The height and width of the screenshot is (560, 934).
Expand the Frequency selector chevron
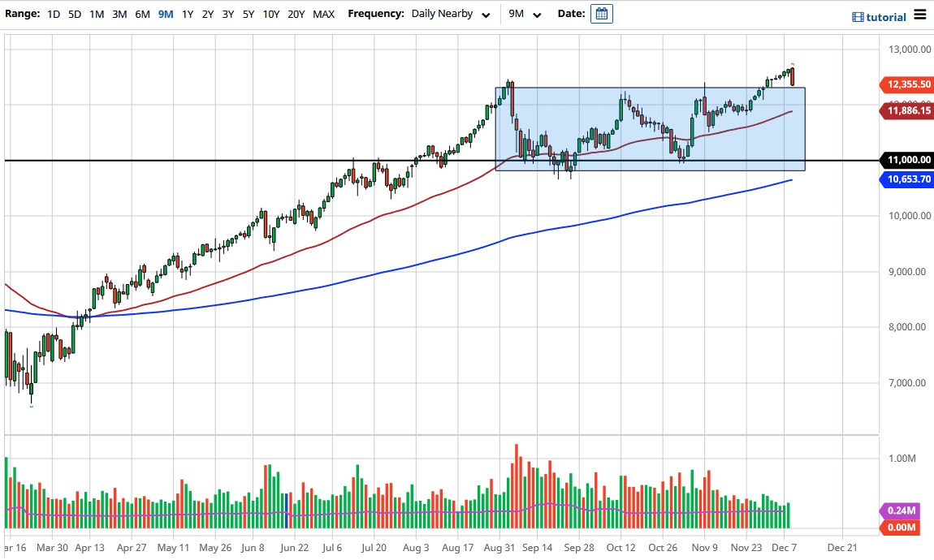pyautogui.click(x=486, y=15)
